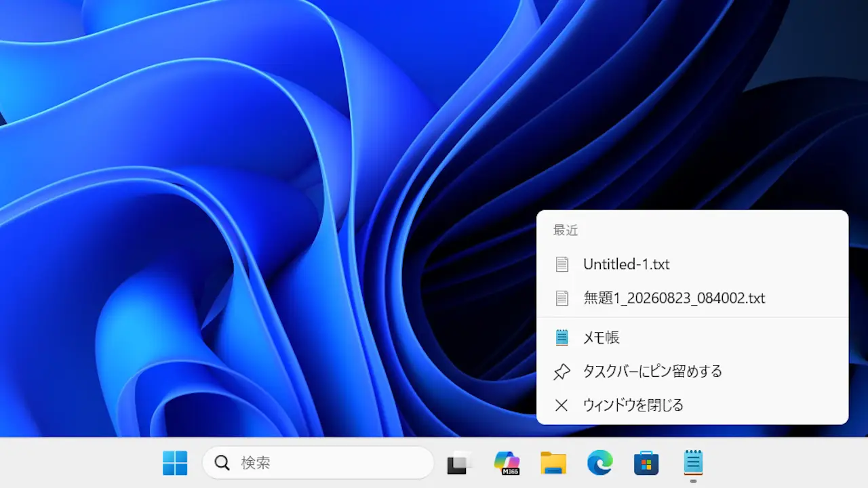Click the Notepad icon in the taskbar
Viewport: 868px width, 488px height.
[x=693, y=463]
